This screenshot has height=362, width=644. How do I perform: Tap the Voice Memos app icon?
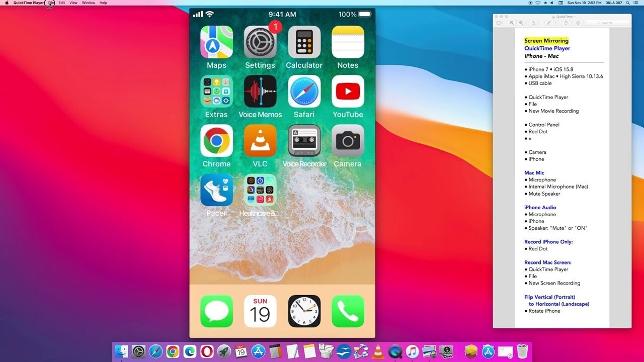(x=260, y=92)
